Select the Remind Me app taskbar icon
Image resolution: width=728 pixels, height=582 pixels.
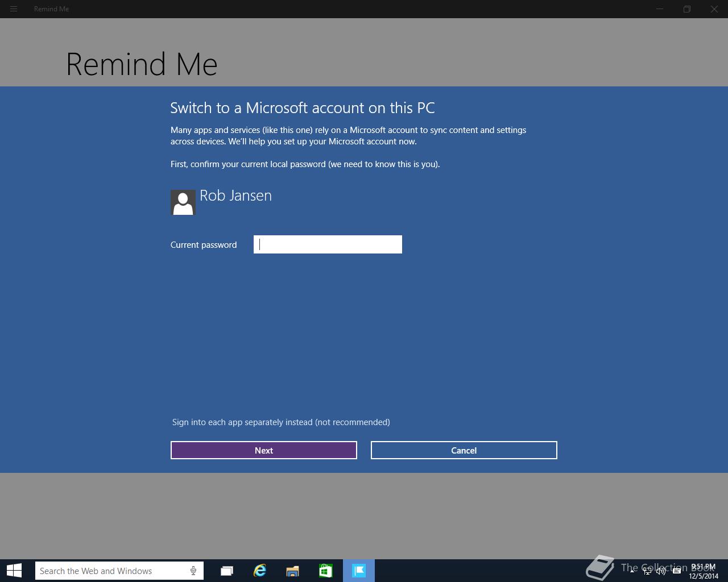click(x=359, y=571)
